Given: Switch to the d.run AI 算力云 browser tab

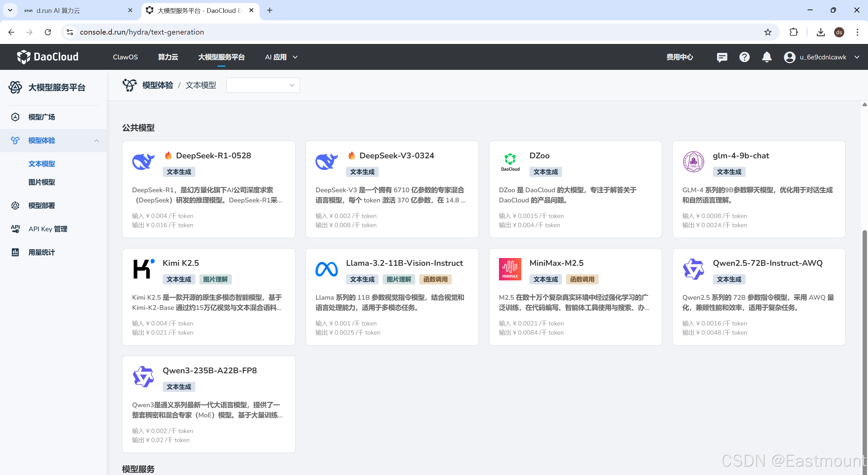Looking at the screenshot, I should pos(71,11).
